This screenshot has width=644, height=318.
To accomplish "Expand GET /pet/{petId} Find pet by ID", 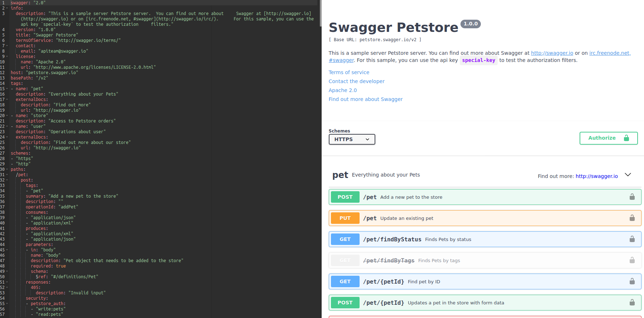I will (485, 281).
